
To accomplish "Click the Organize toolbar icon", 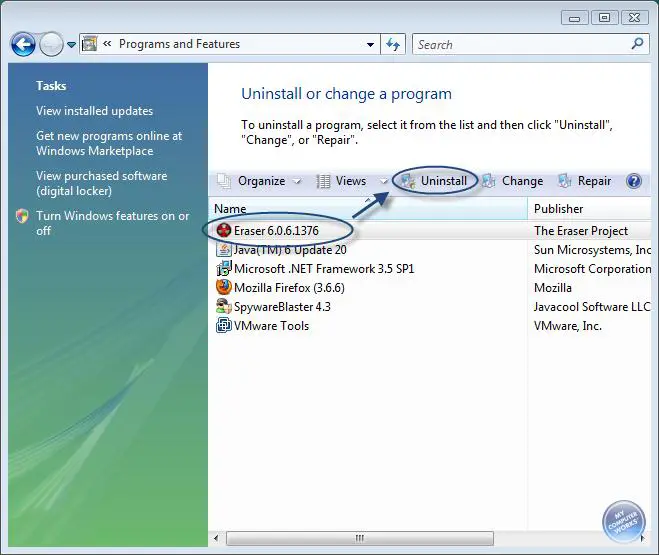I will click(x=224, y=181).
